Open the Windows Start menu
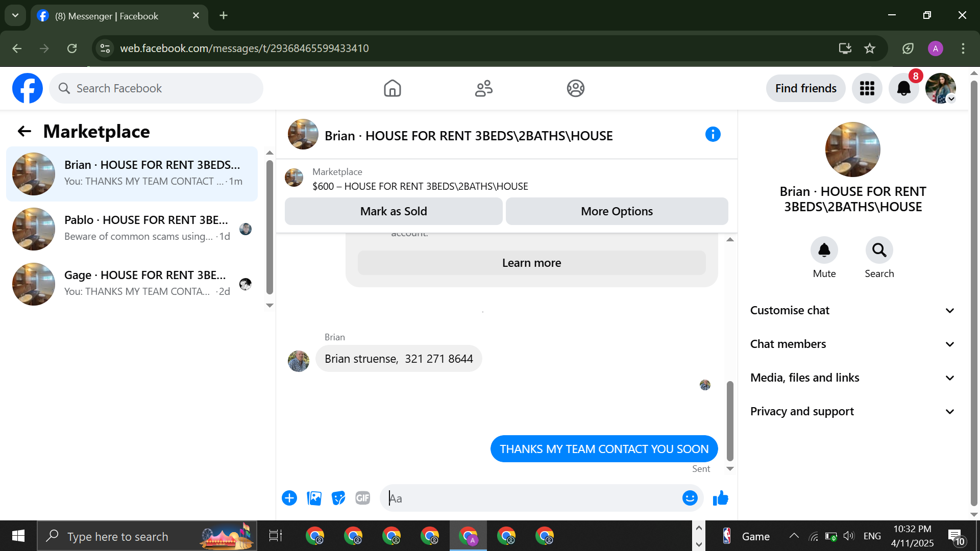The image size is (980, 551). [x=18, y=536]
